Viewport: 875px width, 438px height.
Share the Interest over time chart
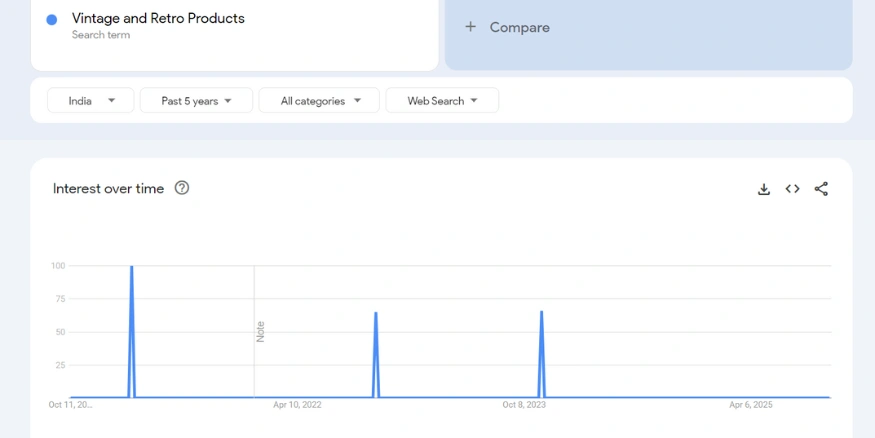[x=821, y=189]
